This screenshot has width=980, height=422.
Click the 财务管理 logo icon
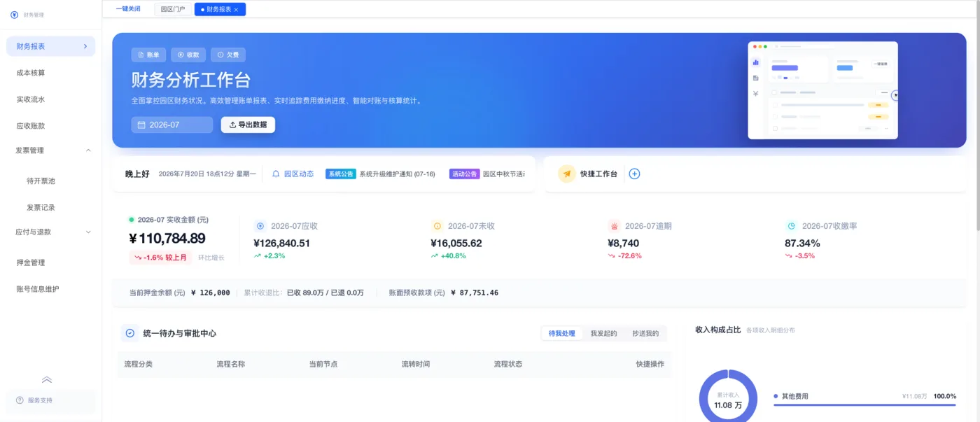14,15
